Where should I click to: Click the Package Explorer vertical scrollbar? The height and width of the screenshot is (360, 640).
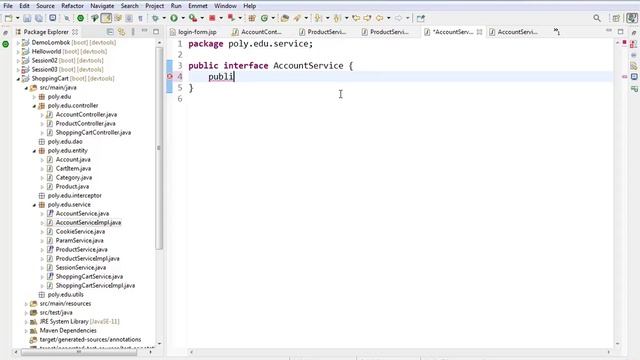[159, 148]
